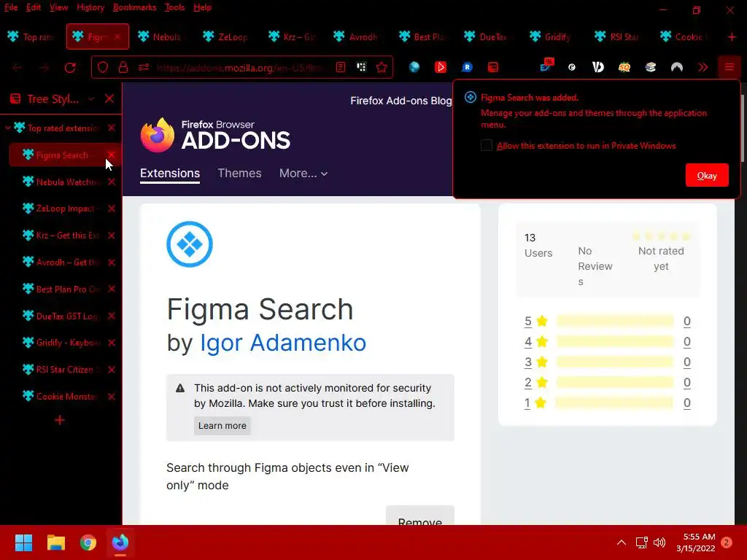Click the address bar URL field

coord(241,68)
